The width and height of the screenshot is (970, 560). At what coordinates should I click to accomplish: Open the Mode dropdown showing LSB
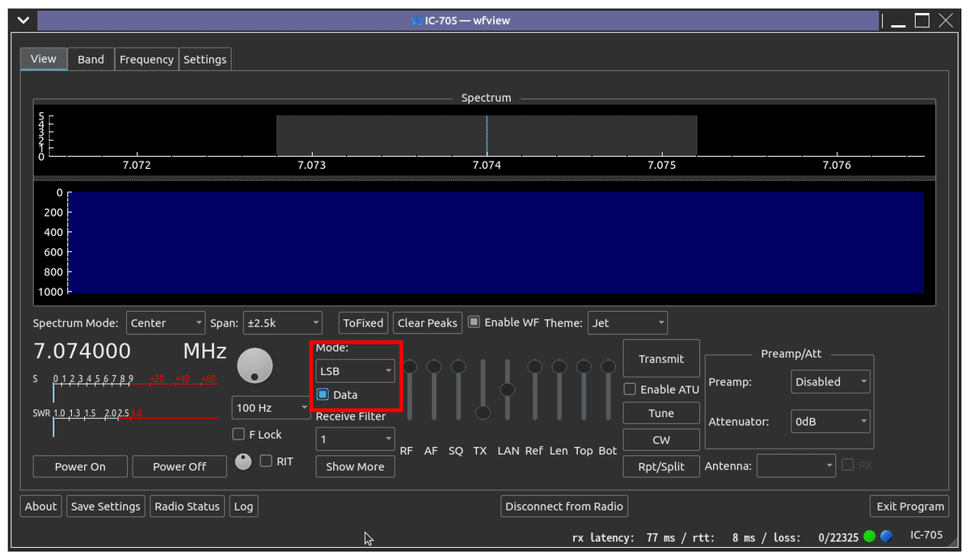pyautogui.click(x=354, y=371)
